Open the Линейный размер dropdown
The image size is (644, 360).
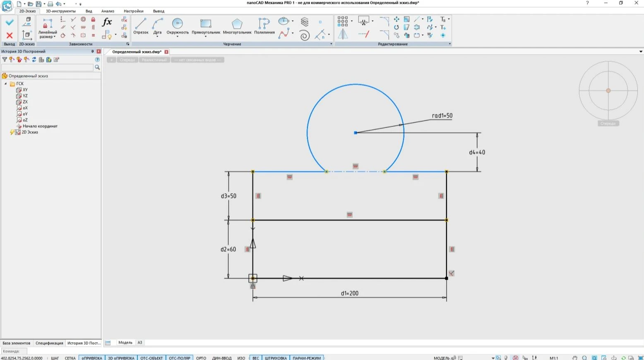pyautogui.click(x=54, y=37)
